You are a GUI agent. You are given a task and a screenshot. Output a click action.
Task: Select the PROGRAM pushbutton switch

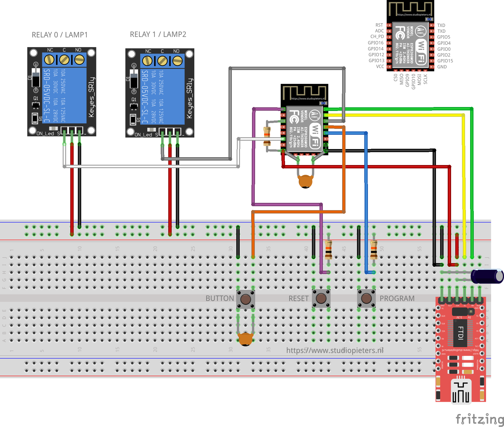(366, 298)
